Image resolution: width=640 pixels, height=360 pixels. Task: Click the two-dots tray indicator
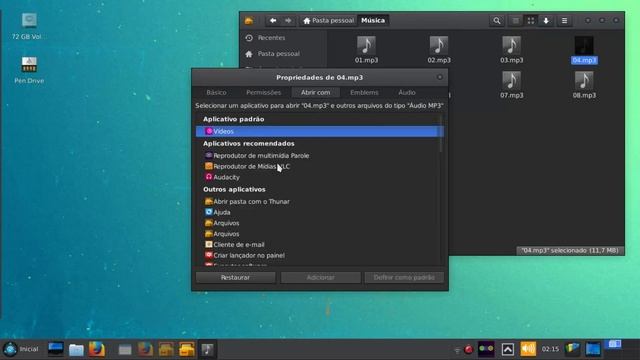(486, 349)
